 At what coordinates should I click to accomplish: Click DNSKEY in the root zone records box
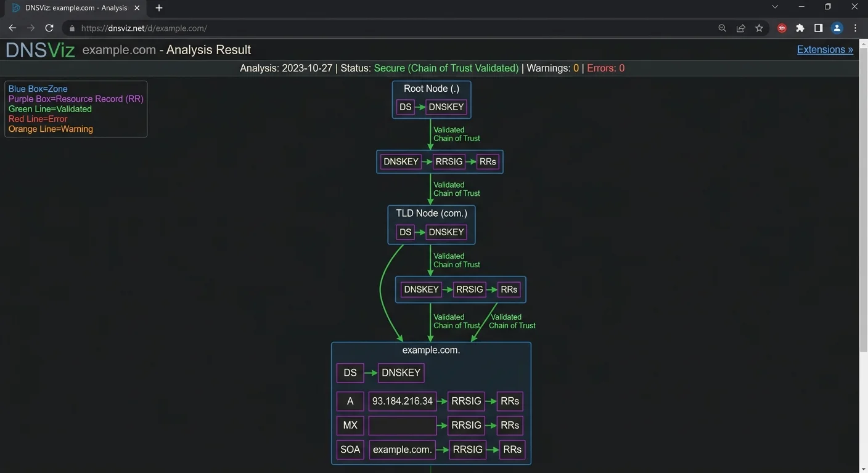pyautogui.click(x=401, y=161)
